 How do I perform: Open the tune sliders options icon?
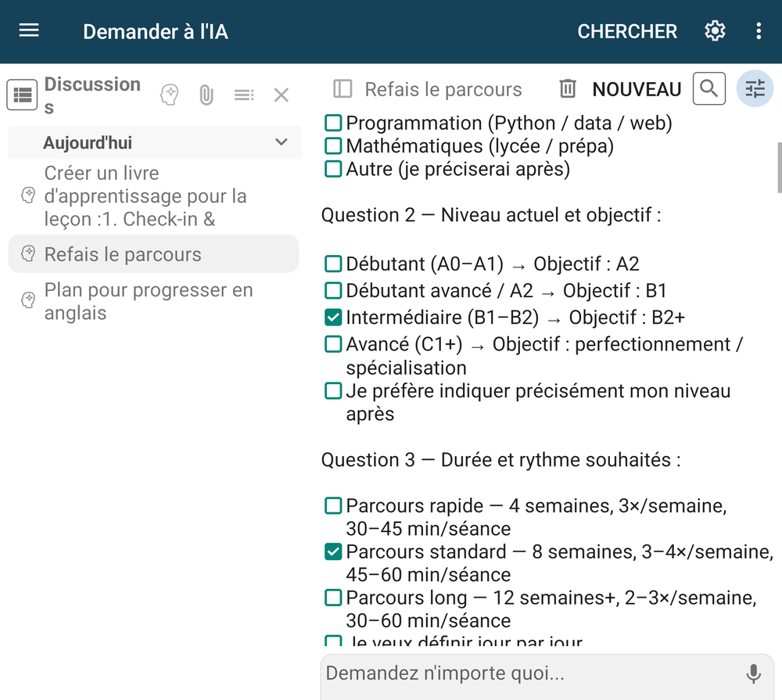point(755,89)
